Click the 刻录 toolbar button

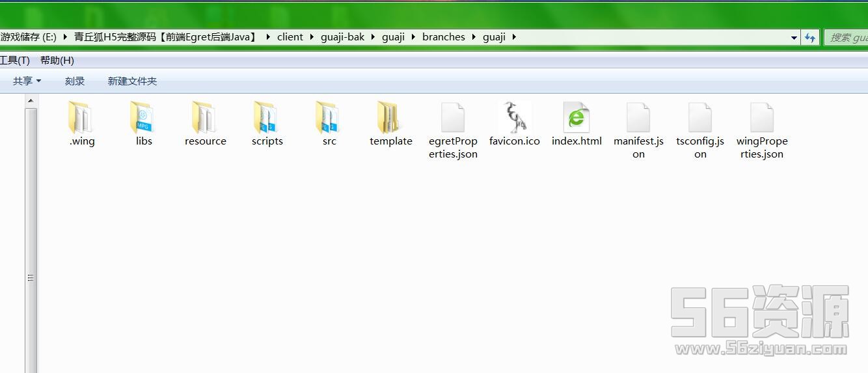(x=75, y=81)
